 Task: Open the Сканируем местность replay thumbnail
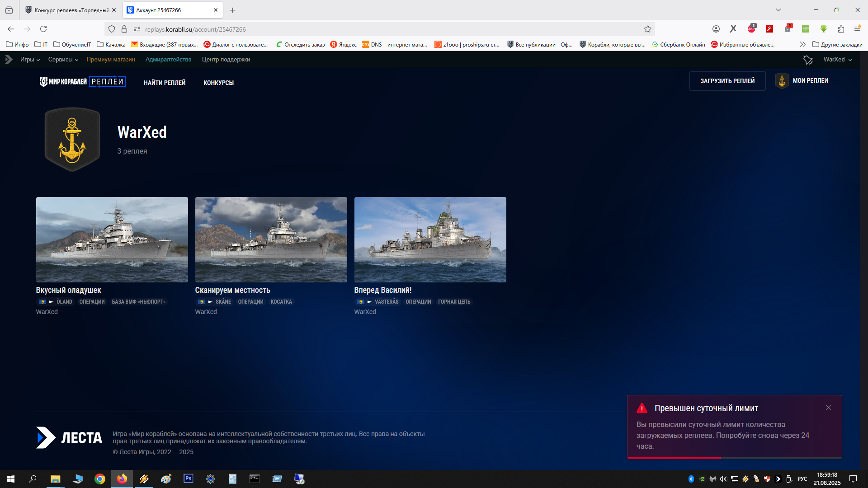[x=271, y=239]
